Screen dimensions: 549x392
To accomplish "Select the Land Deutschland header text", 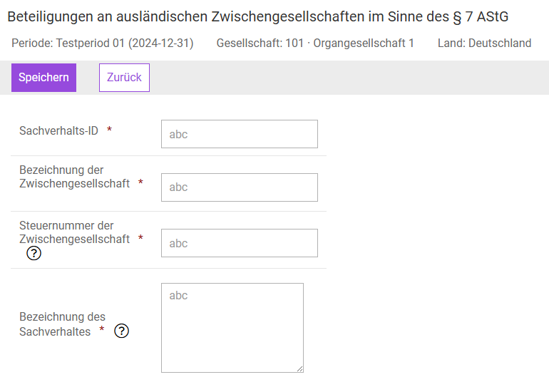I will click(x=485, y=43).
